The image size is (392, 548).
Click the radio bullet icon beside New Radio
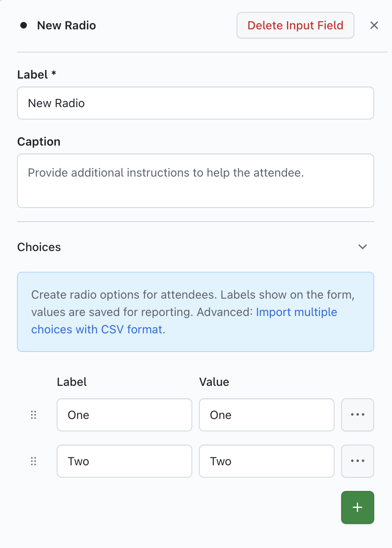[x=24, y=26]
